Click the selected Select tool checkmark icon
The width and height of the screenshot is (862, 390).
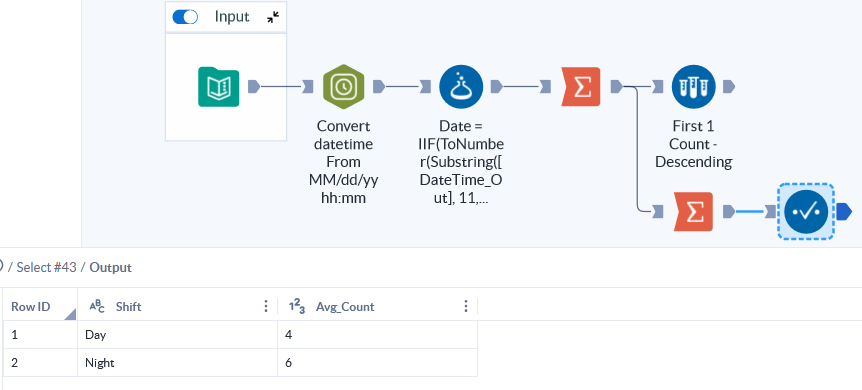click(806, 212)
